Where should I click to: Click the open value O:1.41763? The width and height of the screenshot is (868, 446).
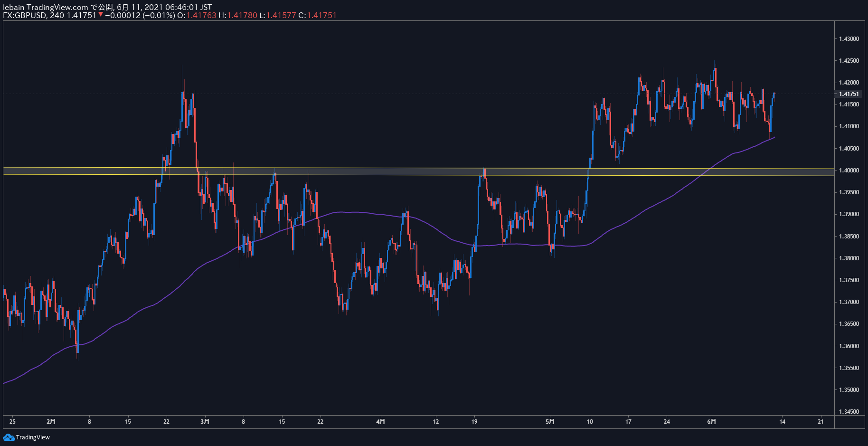click(197, 15)
